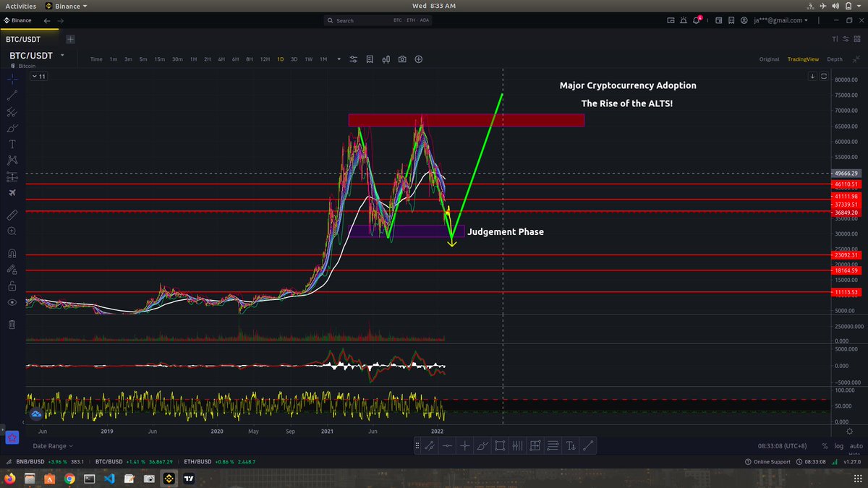Click the text size T icon at top right

pyautogui.click(x=835, y=38)
